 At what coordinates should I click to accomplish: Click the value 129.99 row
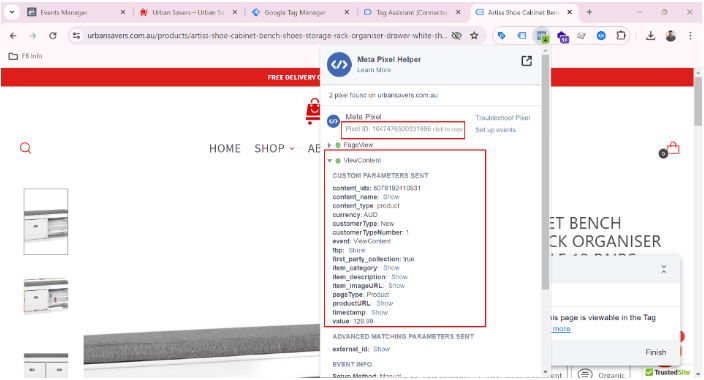353,321
